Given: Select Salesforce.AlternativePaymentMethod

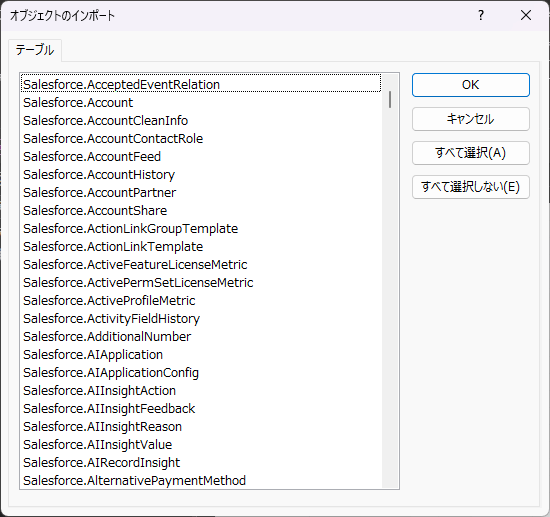Looking at the screenshot, I should pyautogui.click(x=201, y=481).
